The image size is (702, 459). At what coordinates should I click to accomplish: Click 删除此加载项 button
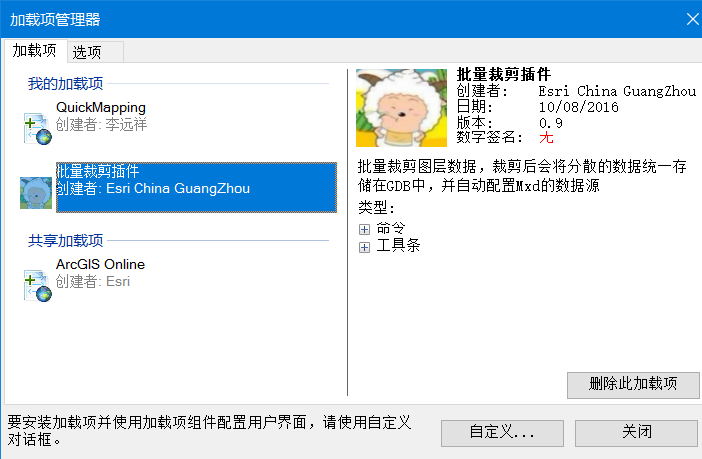(x=633, y=384)
